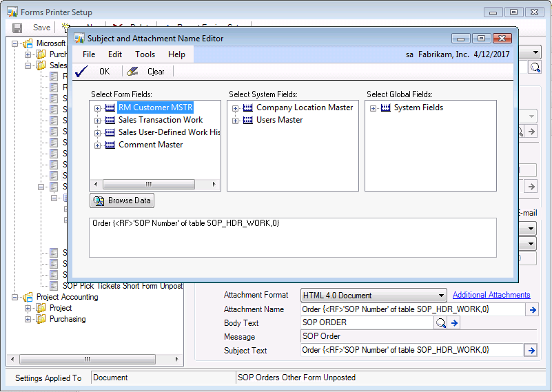Click the OK checkmark icon
The height and width of the screenshot is (392, 552).
(x=81, y=71)
